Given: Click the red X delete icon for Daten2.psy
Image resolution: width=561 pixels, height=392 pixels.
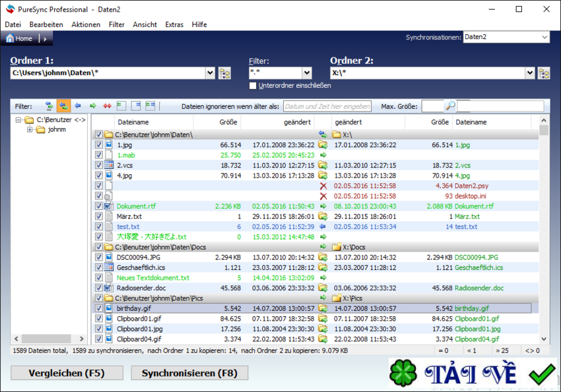Looking at the screenshot, I should point(323,186).
